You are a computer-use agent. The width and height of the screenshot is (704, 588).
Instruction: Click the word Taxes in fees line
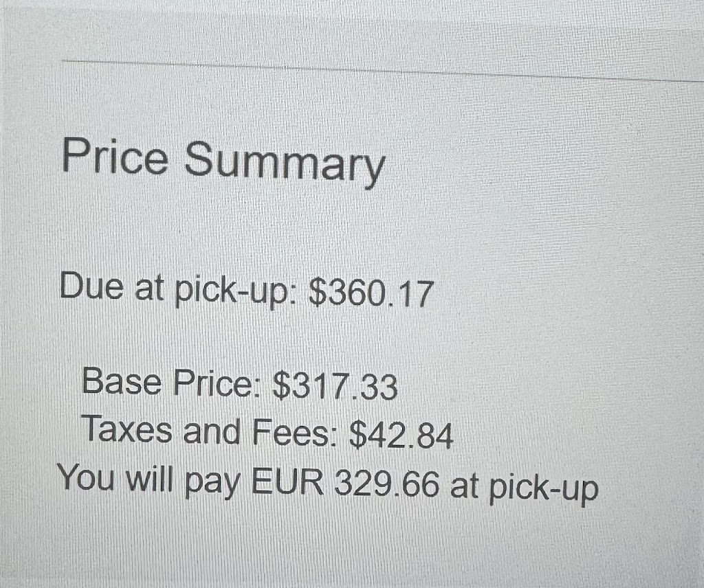coord(127,429)
